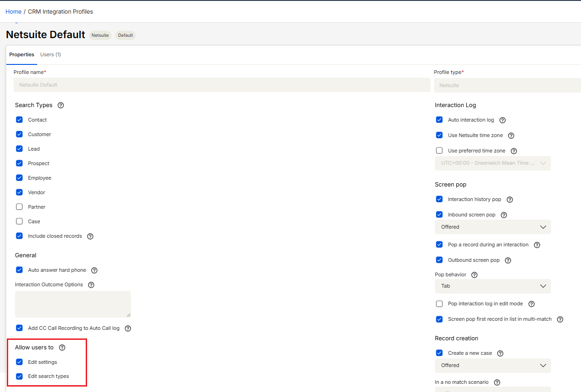The height and width of the screenshot is (392, 581).
Task: Toggle Interaction history pop checkbox
Action: (x=439, y=199)
